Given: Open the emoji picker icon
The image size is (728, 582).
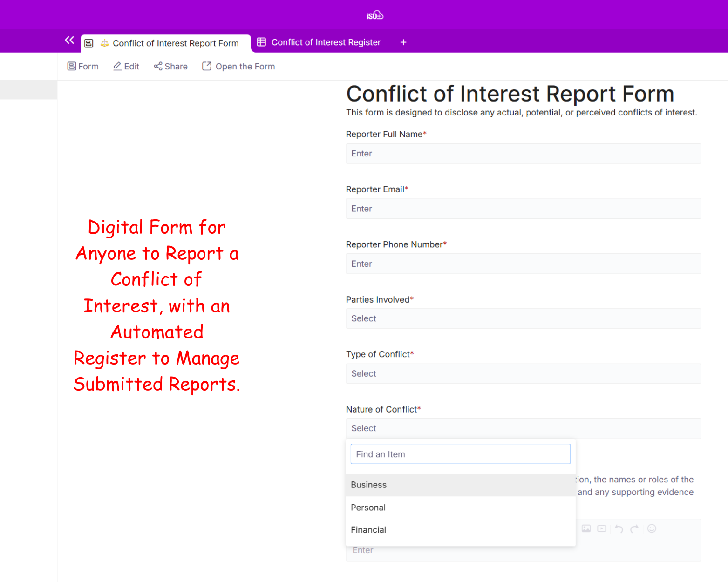Looking at the screenshot, I should (652, 528).
